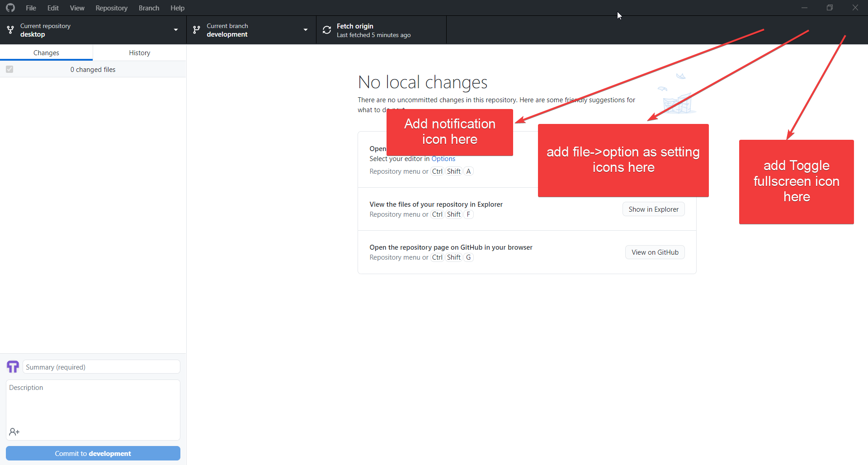Click the branch icon beside Current branch
The image size is (868, 465).
click(x=197, y=30)
